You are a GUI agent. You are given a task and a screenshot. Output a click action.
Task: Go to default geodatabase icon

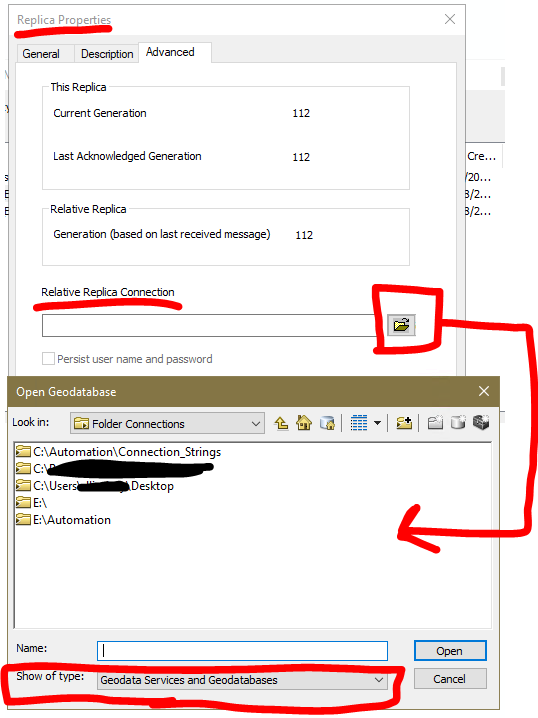[x=327, y=423]
